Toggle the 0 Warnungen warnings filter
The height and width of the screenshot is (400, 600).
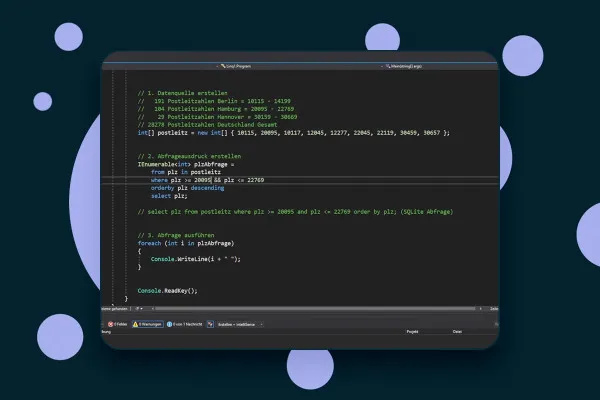148,324
